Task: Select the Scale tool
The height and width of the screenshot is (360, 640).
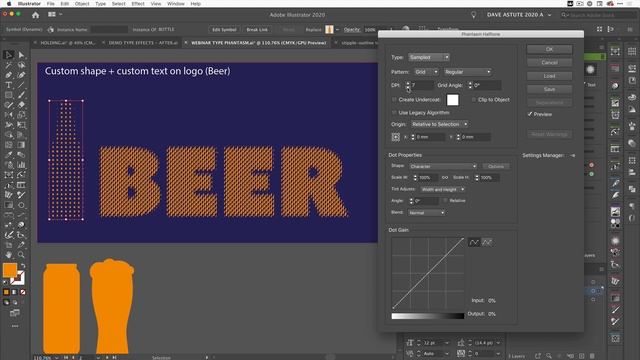Action: coord(21,115)
